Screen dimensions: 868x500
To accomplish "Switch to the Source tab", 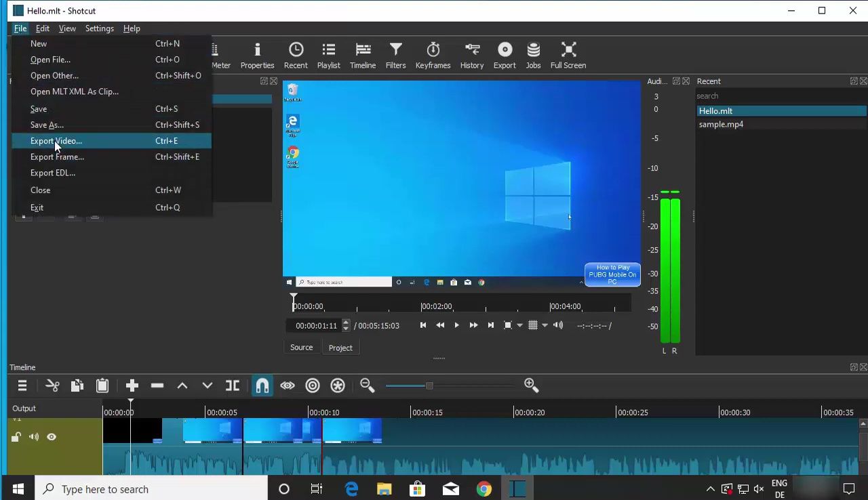I will 302,348.
